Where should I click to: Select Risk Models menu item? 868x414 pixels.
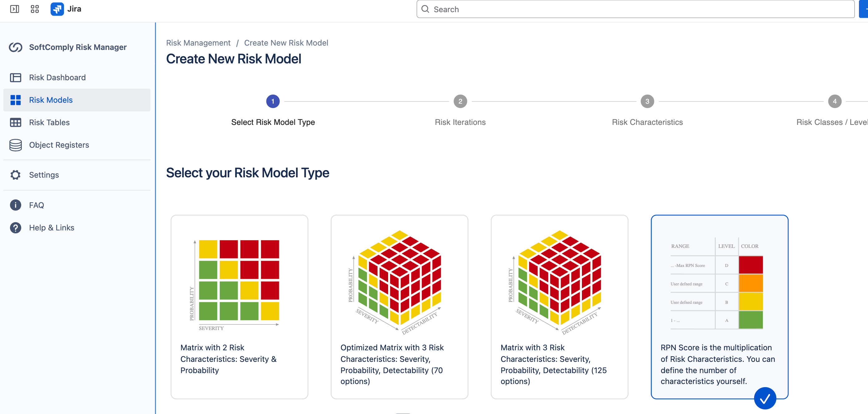(x=51, y=100)
